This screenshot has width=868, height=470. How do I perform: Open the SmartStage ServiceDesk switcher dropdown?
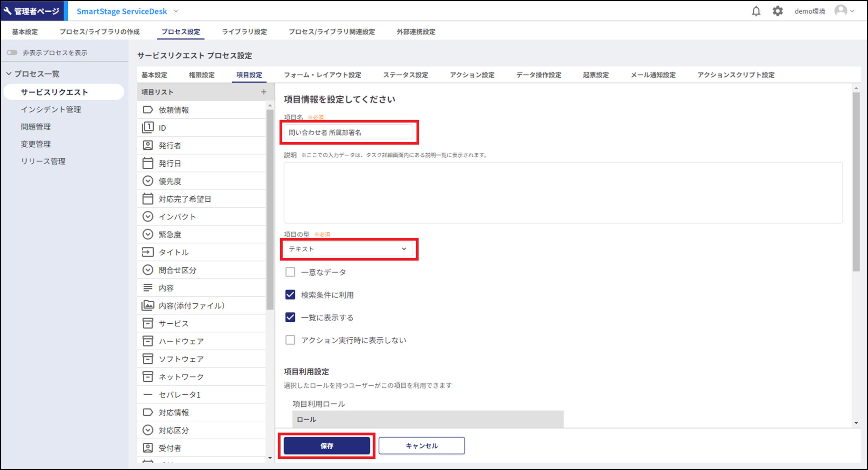(176, 11)
